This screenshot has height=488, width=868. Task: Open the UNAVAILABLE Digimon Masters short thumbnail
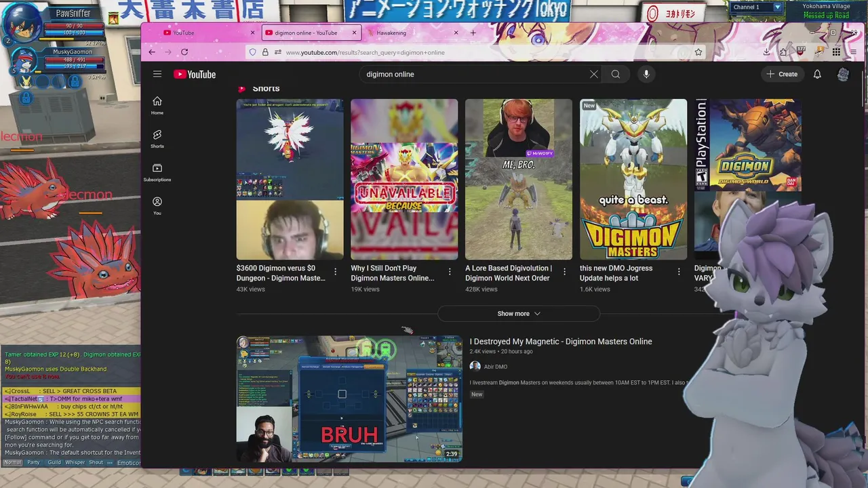404,180
